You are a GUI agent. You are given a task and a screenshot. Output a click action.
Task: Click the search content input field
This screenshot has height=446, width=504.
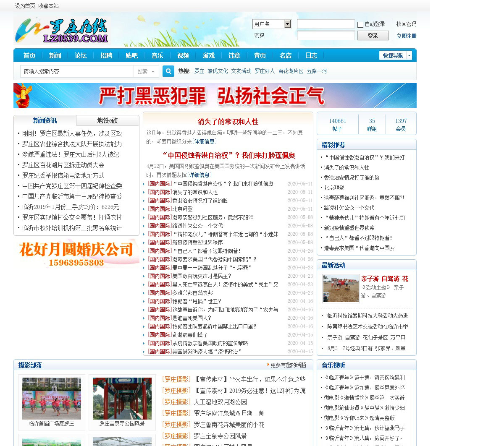pos(77,71)
